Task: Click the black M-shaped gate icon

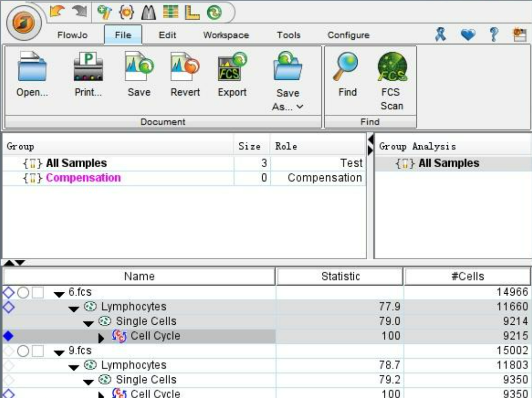Action: click(148, 13)
